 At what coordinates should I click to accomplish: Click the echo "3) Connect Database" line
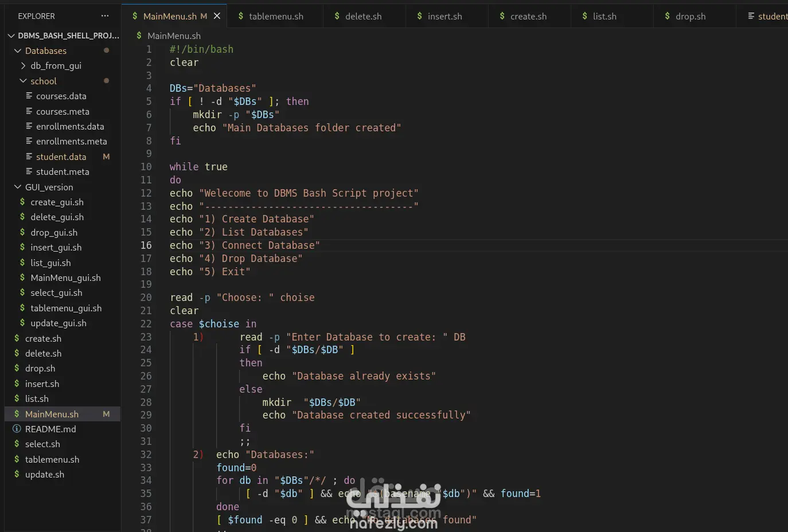(245, 245)
